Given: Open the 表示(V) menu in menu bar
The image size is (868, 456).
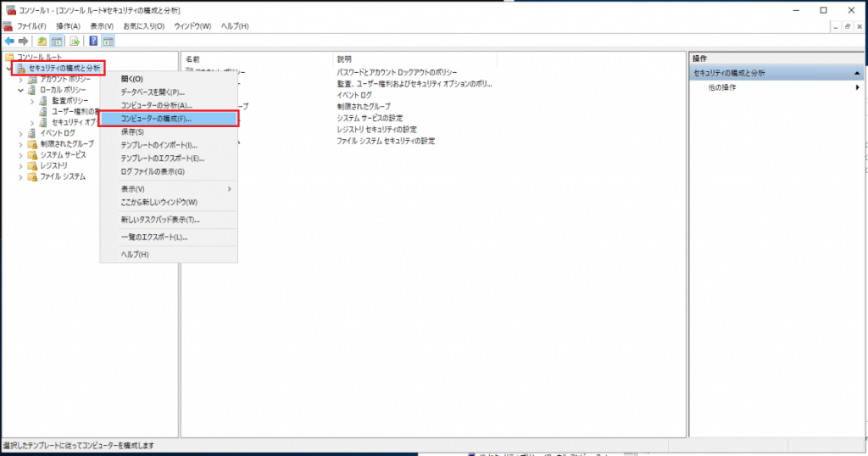Looking at the screenshot, I should (102, 26).
